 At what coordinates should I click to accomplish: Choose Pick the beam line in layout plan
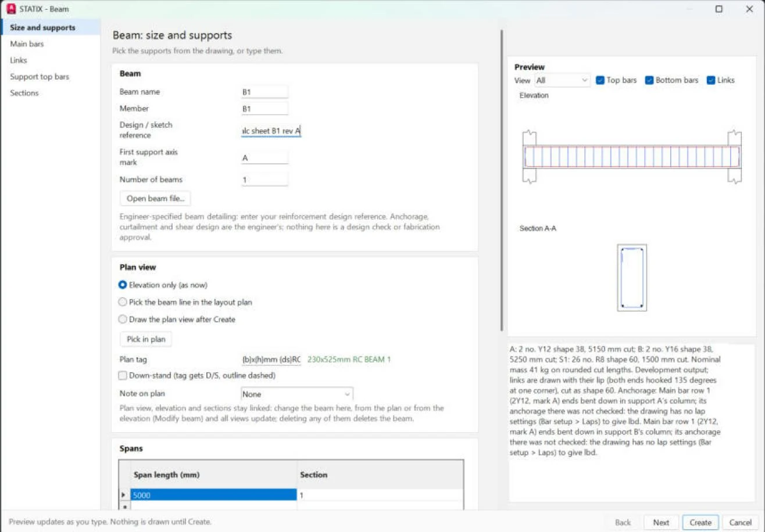185,302
